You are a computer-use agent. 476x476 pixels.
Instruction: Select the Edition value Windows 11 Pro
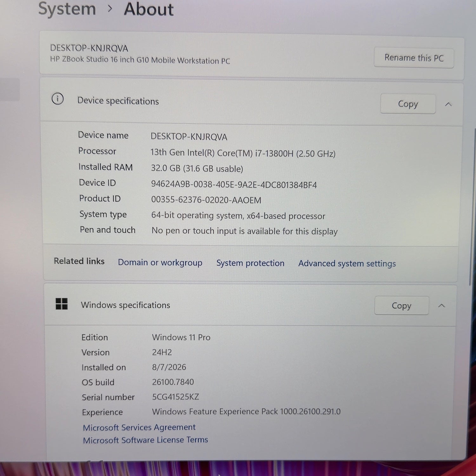pyautogui.click(x=181, y=337)
